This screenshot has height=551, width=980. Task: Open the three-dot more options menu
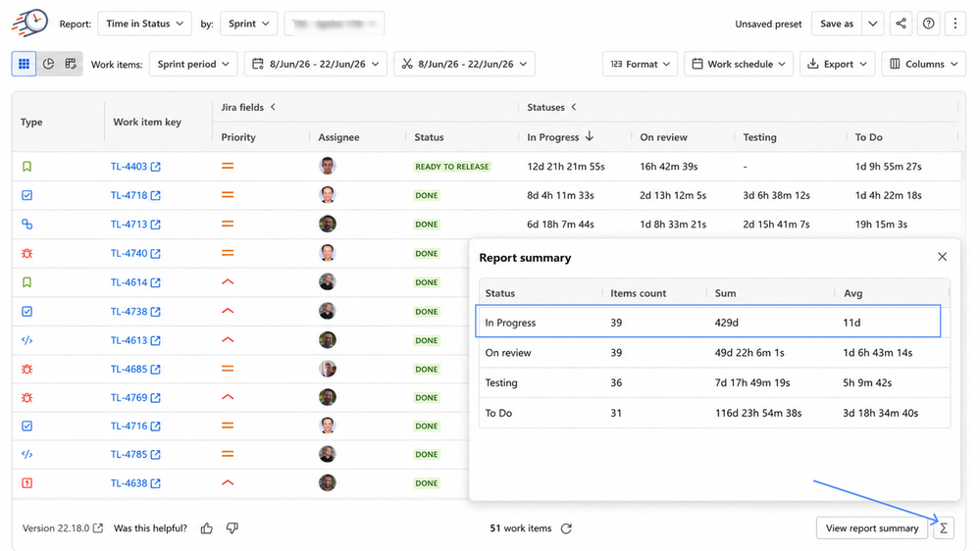coord(955,24)
